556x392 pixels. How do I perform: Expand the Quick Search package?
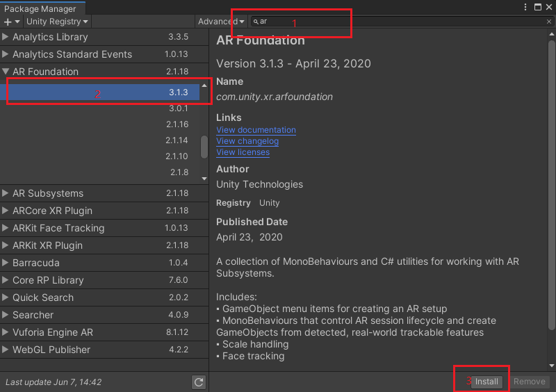coord(6,297)
